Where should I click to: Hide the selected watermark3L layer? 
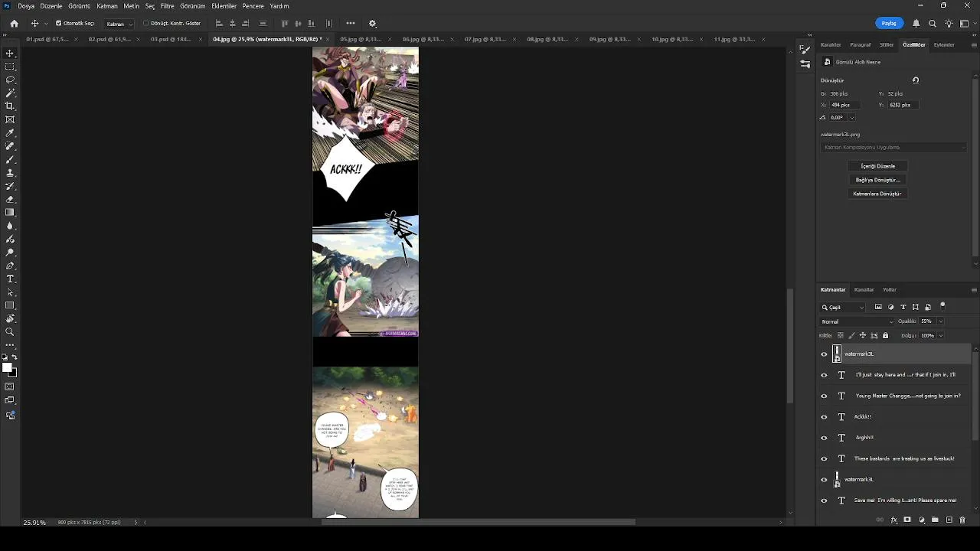point(824,354)
